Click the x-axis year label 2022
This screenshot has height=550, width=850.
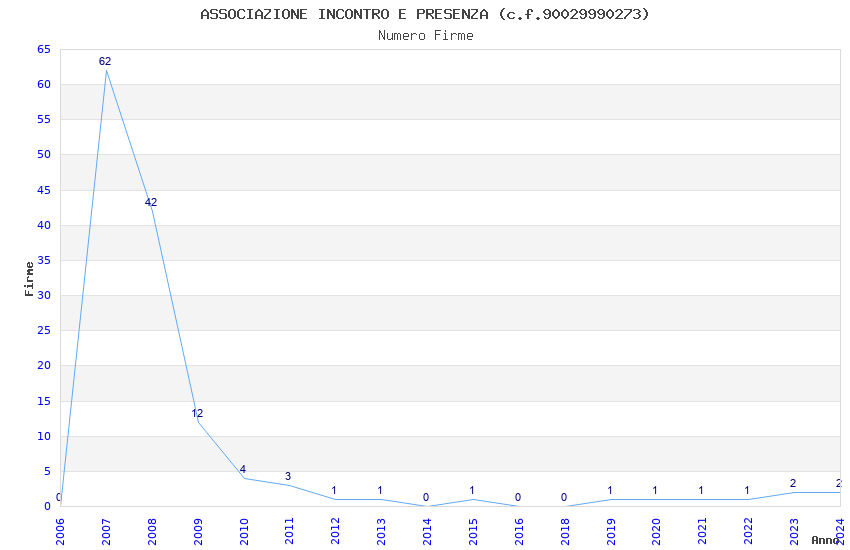click(749, 532)
